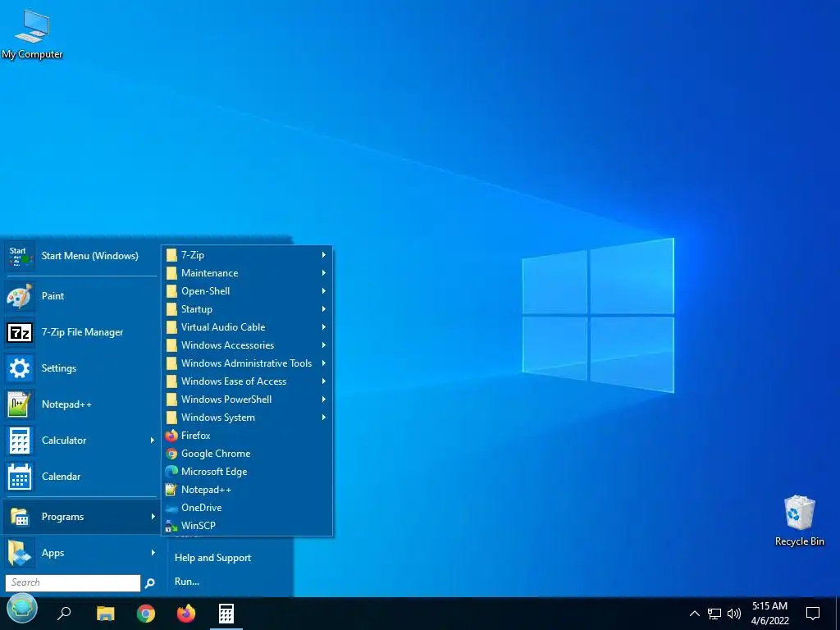Click the Windows Administrative Tools label
The image size is (840, 630).
click(x=246, y=363)
